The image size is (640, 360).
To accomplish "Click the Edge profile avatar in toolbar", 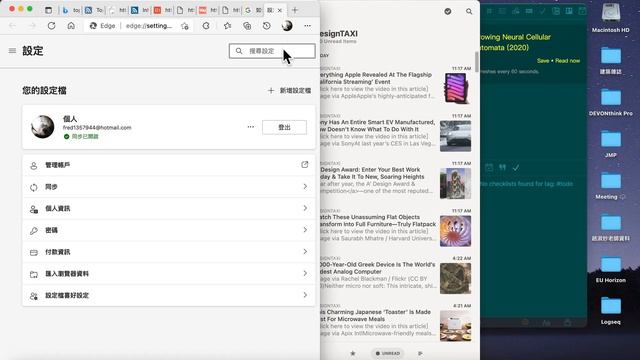I will [x=287, y=26].
